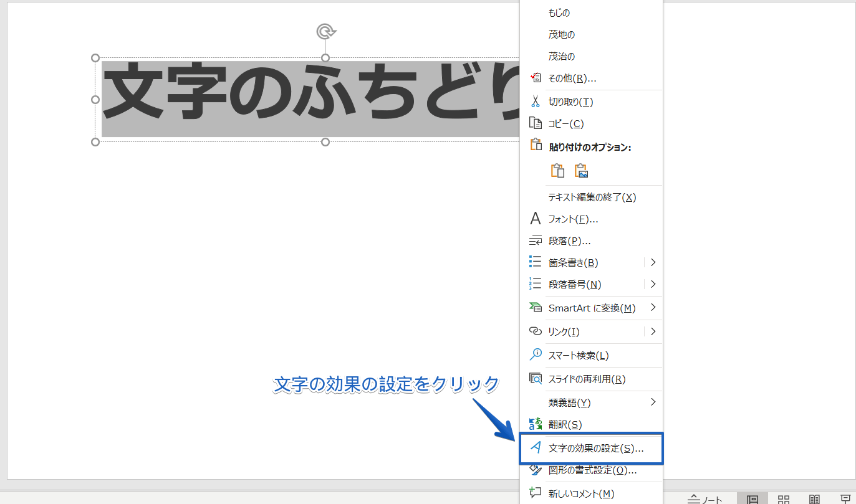Click the 図形の書式設定 icon

[535, 469]
